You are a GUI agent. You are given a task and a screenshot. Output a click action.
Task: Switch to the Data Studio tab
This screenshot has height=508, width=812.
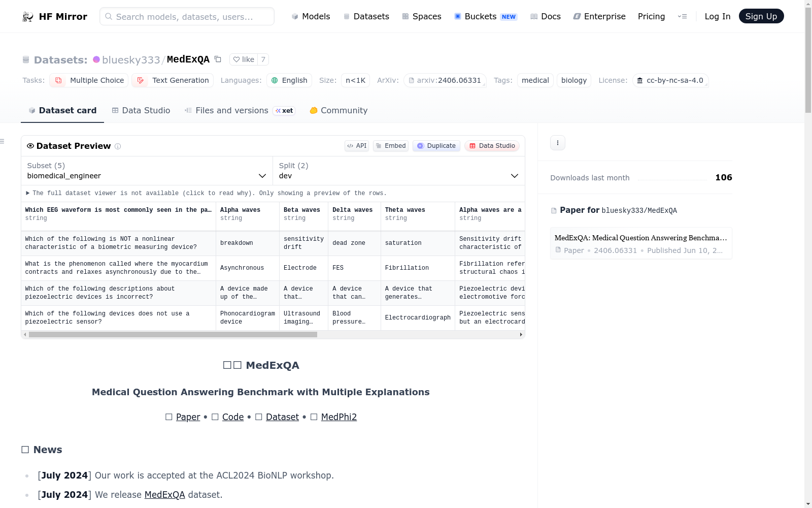point(141,110)
